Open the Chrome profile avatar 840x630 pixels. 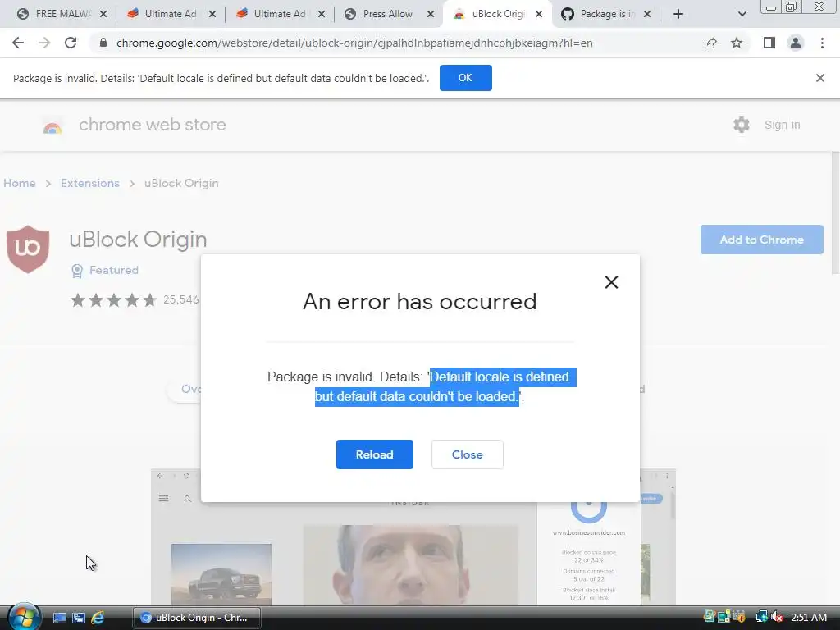pos(796,43)
